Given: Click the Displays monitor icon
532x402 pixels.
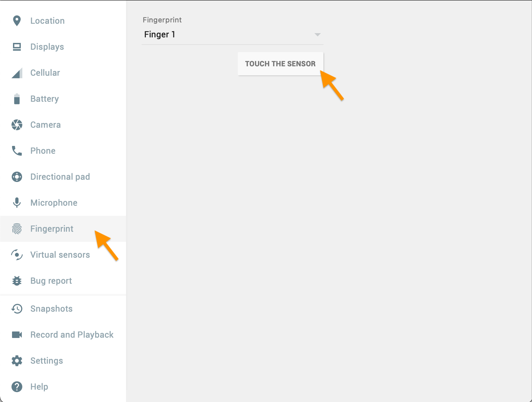Looking at the screenshot, I should point(17,47).
